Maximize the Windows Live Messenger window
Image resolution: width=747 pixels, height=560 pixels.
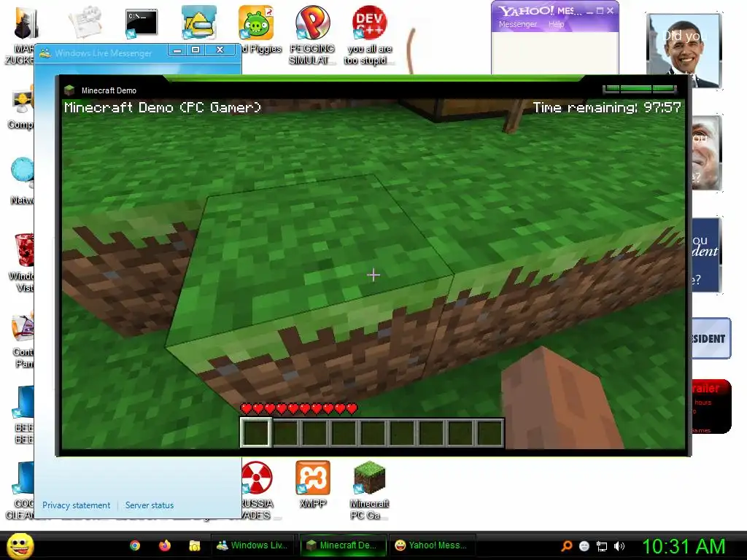(x=196, y=50)
